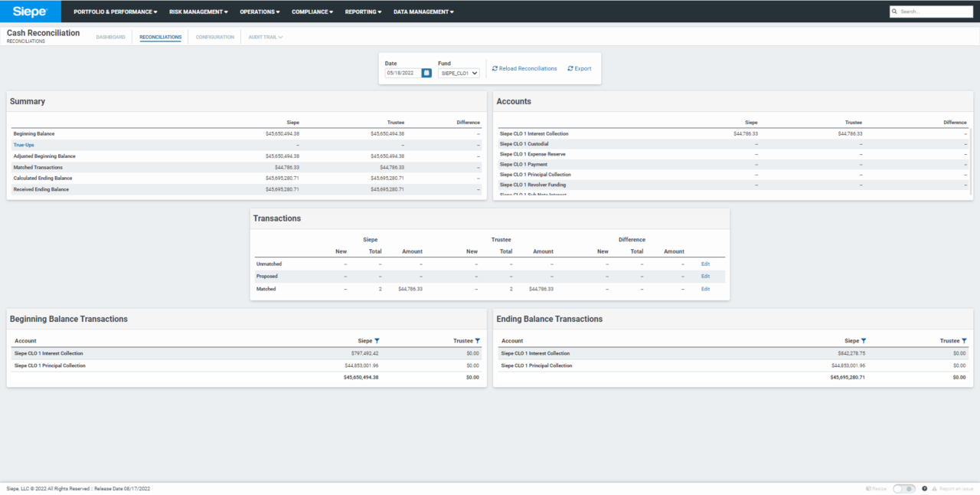980x495 pixels.
Task: Filter Siepe column in Ending Balance Transactions
Action: pos(864,340)
